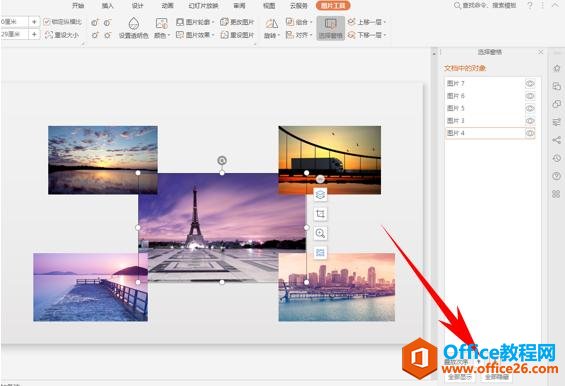Click the increase brightness icon
This screenshot has height=386, width=565.
coord(95,35)
